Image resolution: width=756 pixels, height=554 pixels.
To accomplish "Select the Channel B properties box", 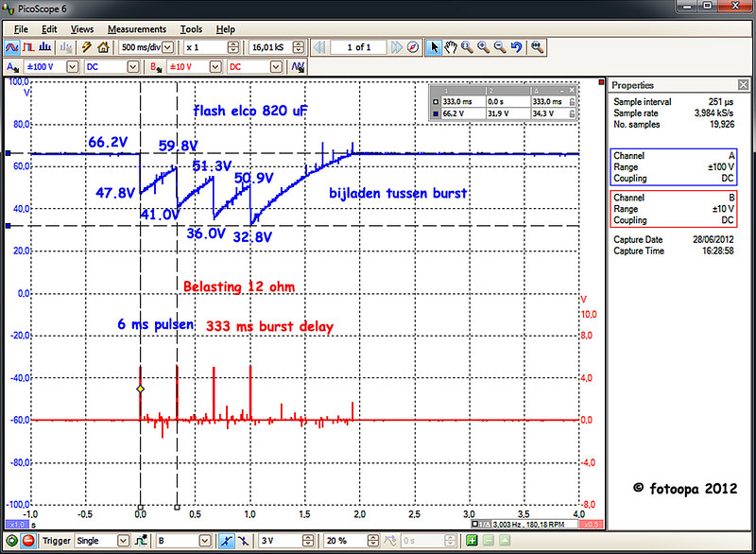I will pyautogui.click(x=674, y=209).
